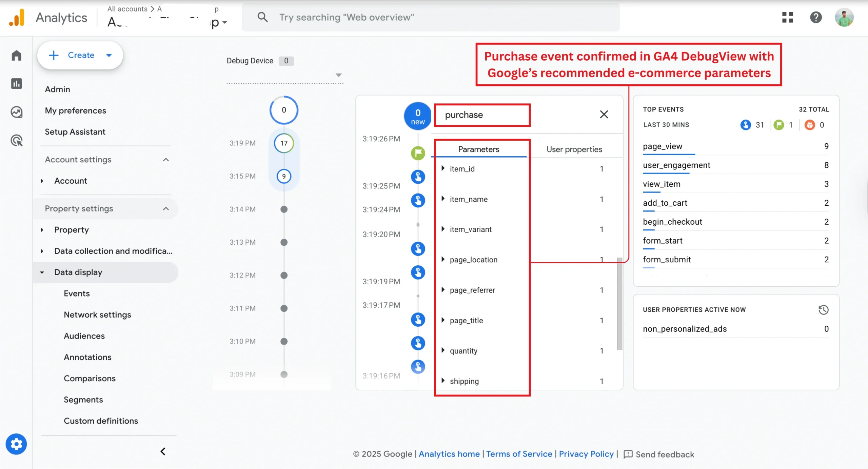The image size is (868, 469).
Task: Select the 3:19 PM timeline bubble with 17
Action: pyautogui.click(x=284, y=143)
